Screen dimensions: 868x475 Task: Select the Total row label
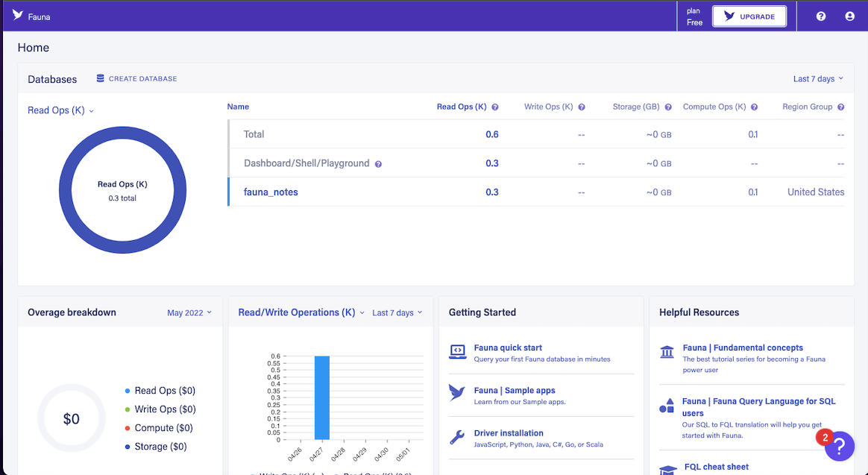pyautogui.click(x=254, y=134)
